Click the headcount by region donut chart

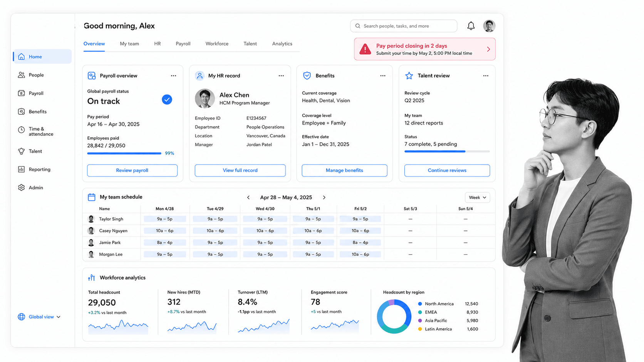click(x=394, y=317)
